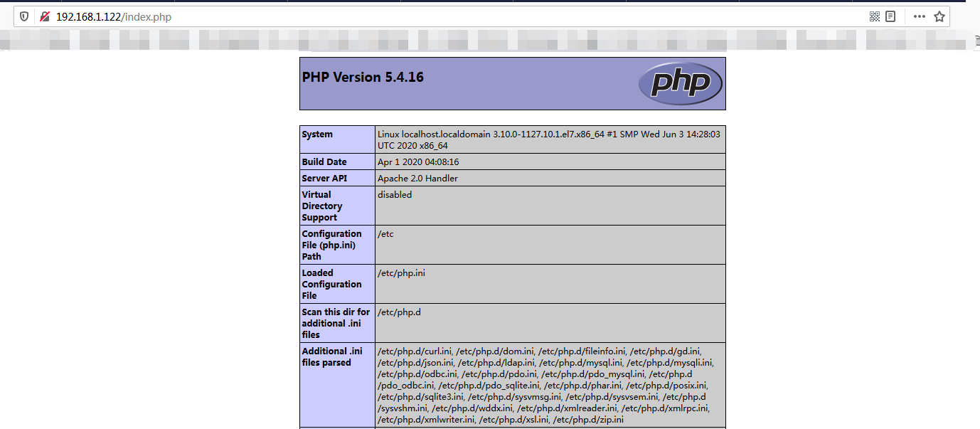Toggle reader view icon
The image size is (980, 429).
coord(890,16)
